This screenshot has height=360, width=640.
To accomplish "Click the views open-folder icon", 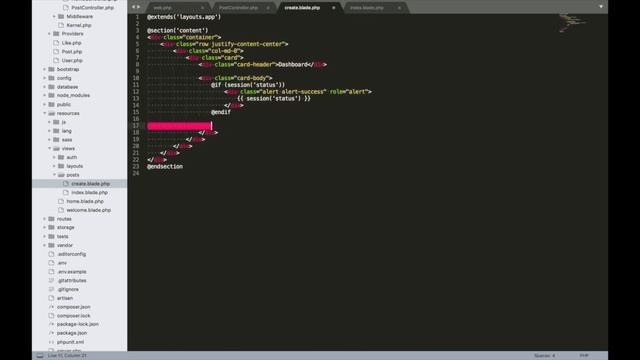I will click(x=56, y=149).
